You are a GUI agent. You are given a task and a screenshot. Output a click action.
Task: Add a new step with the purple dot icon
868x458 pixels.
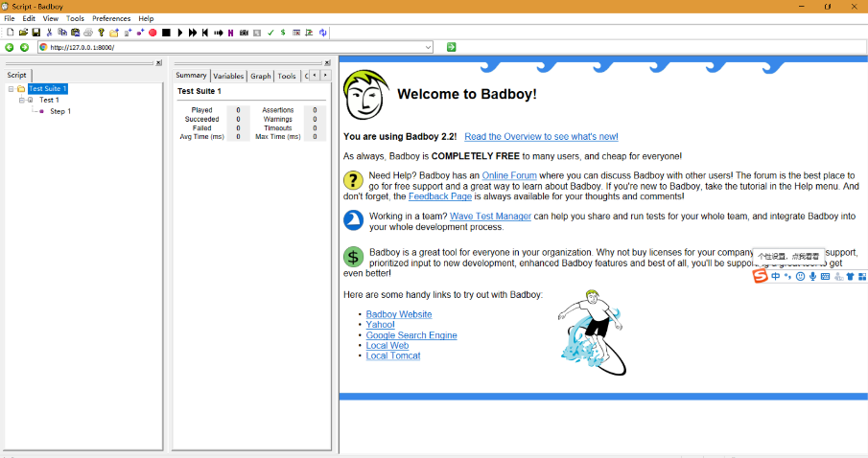coord(141,33)
